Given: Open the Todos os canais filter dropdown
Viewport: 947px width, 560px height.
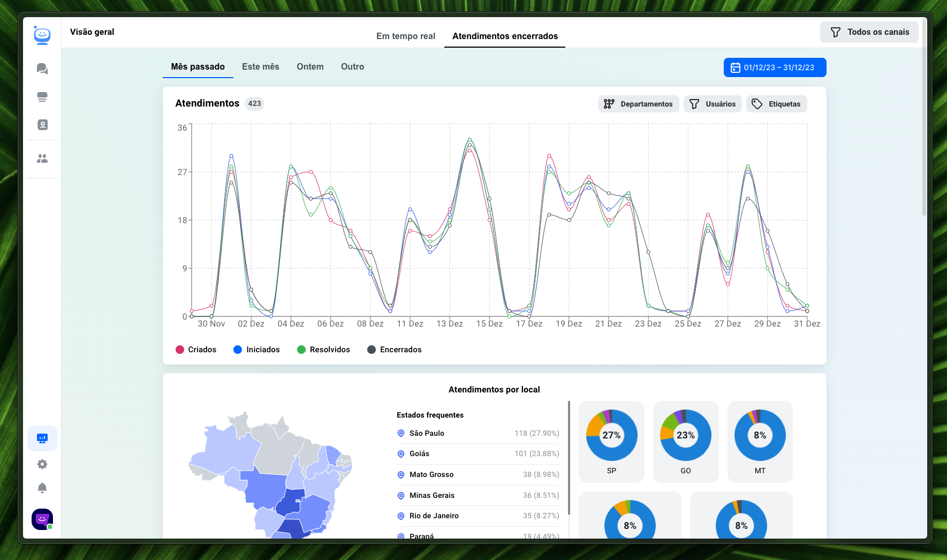Looking at the screenshot, I should coord(869,32).
